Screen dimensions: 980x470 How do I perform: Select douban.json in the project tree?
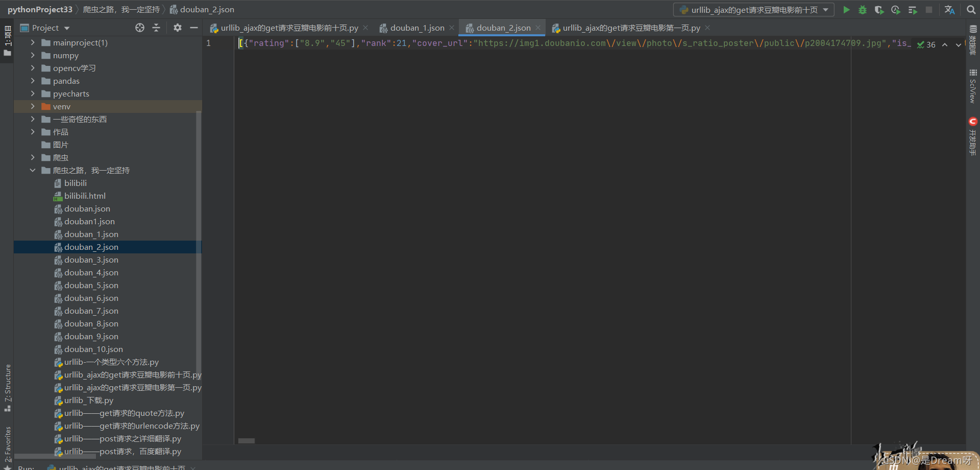[82, 208]
